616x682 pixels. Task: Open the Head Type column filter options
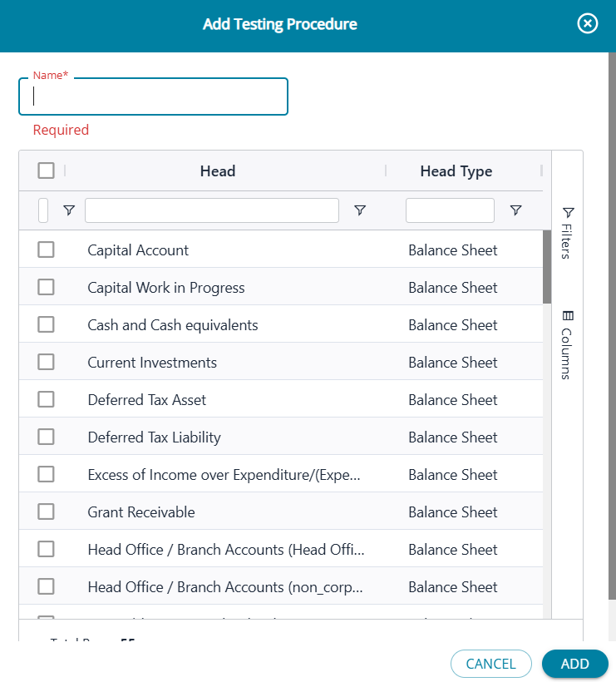[x=515, y=210]
